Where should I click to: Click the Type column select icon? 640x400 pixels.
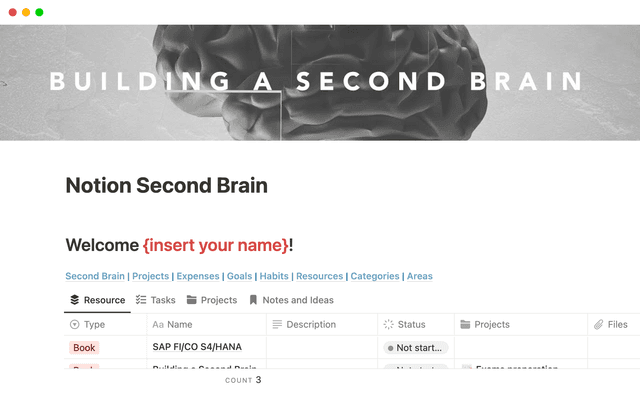[74, 325]
